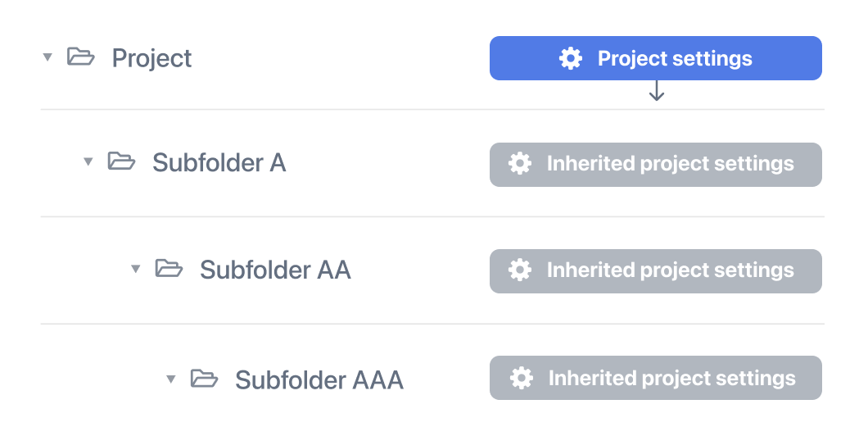Click the Subfolder AAA folder icon
The image size is (868, 436).
tap(204, 379)
